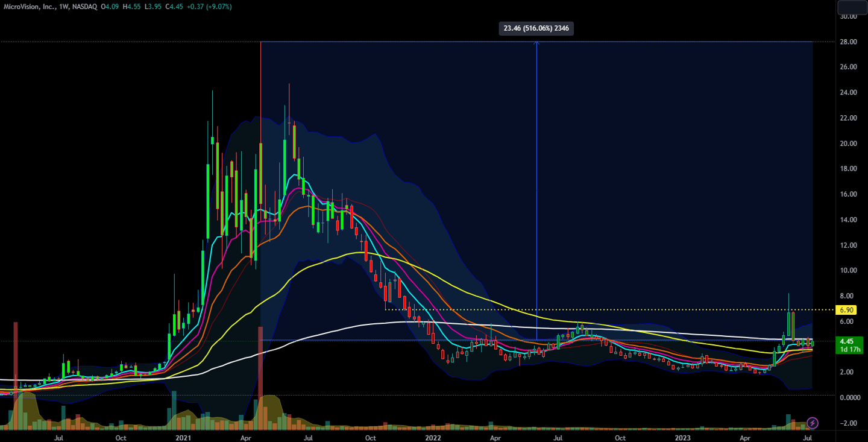Click the 2.00 price scale label
This screenshot has height=442, width=868.
point(846,372)
